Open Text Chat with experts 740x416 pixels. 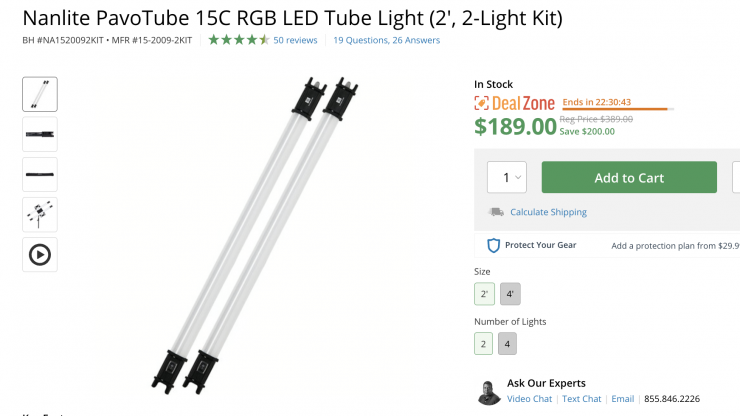click(582, 399)
